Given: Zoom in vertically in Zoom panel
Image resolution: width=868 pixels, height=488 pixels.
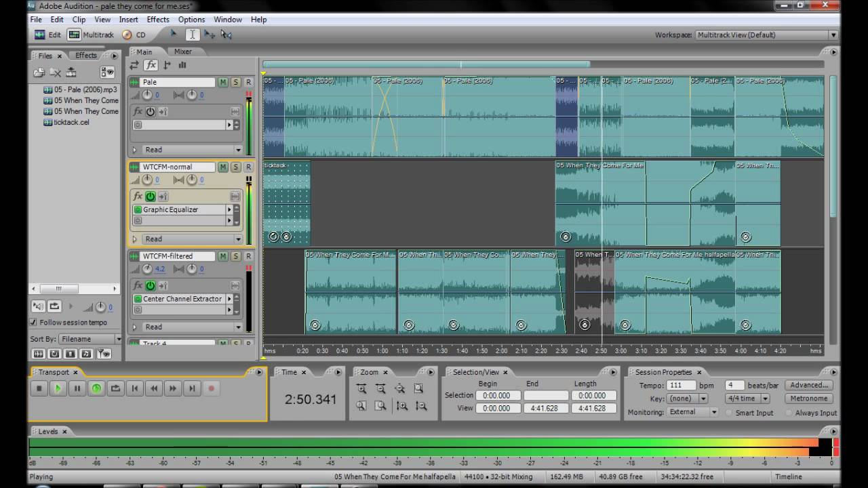Looking at the screenshot, I should (402, 406).
